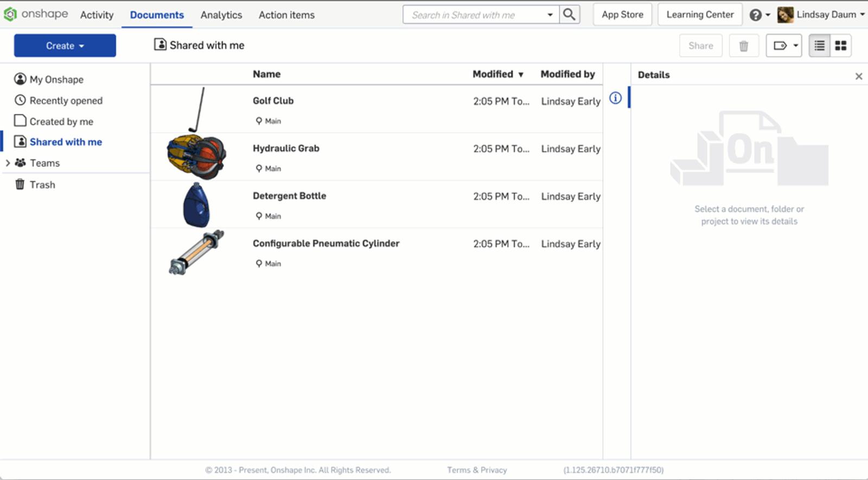The image size is (868, 480).
Task: Open the Create dropdown
Action: [x=65, y=46]
